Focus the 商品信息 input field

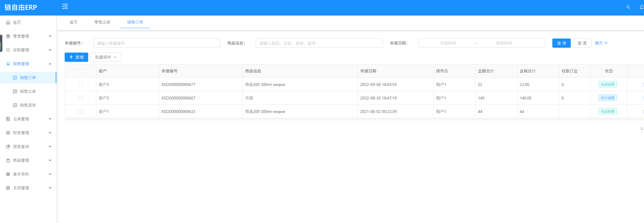[319, 43]
